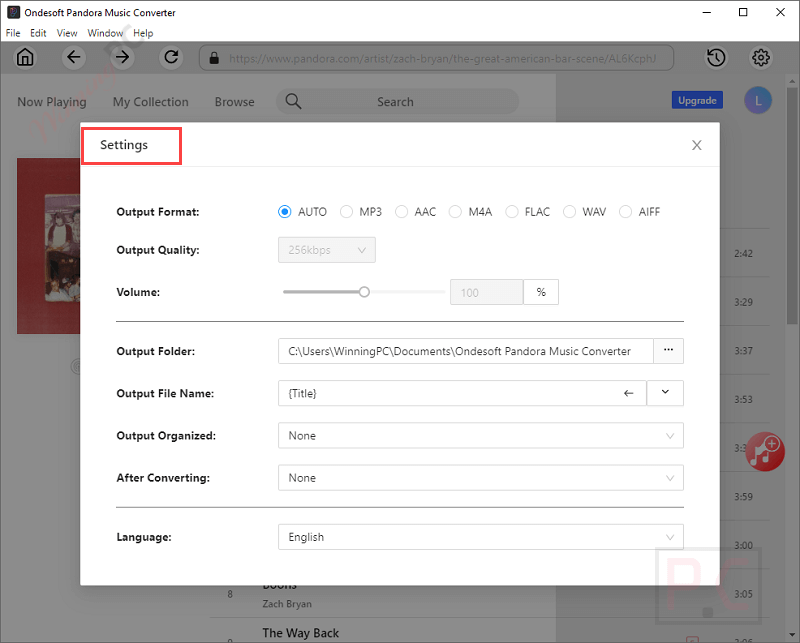Click the red add-music floating button
800x643 pixels.
tap(765, 451)
